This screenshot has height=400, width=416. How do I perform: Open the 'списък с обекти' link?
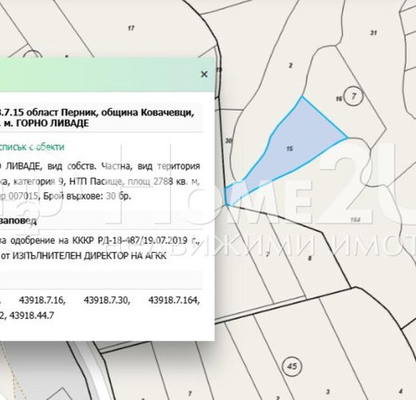[32, 147]
